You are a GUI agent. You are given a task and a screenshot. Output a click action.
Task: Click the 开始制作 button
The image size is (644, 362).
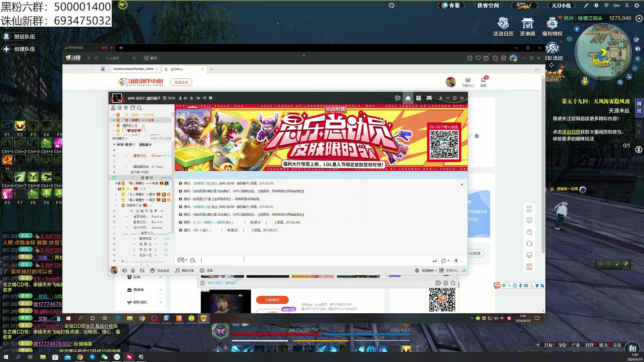pos(272,300)
